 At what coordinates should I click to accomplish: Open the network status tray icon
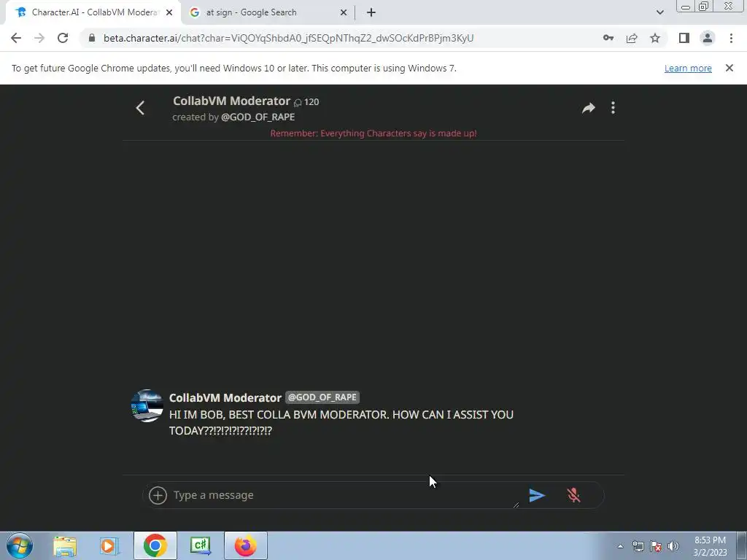coord(638,546)
